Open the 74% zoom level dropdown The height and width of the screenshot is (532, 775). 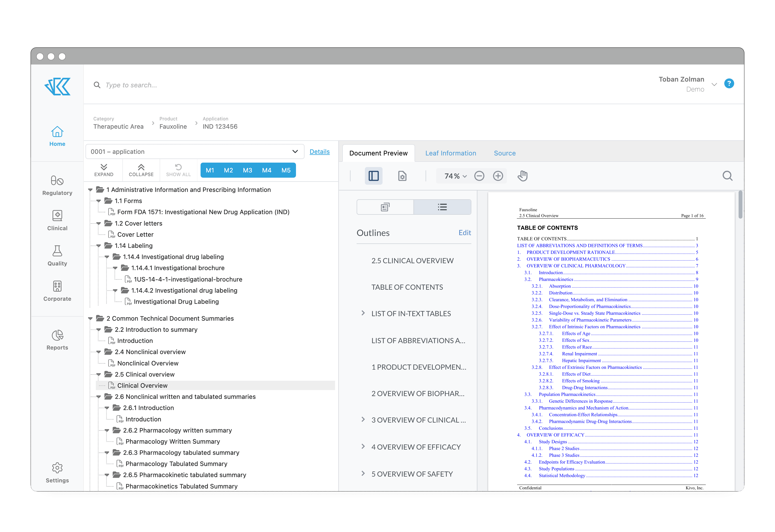tap(455, 176)
